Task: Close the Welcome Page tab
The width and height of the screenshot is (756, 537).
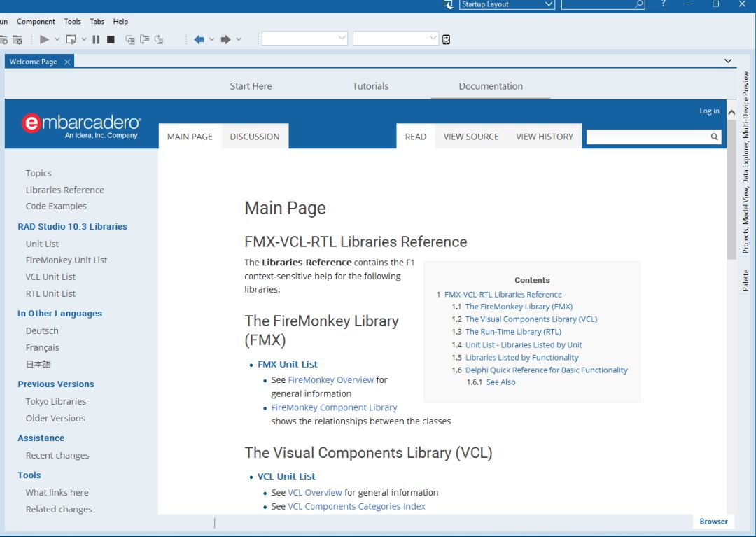Action: click(x=67, y=62)
